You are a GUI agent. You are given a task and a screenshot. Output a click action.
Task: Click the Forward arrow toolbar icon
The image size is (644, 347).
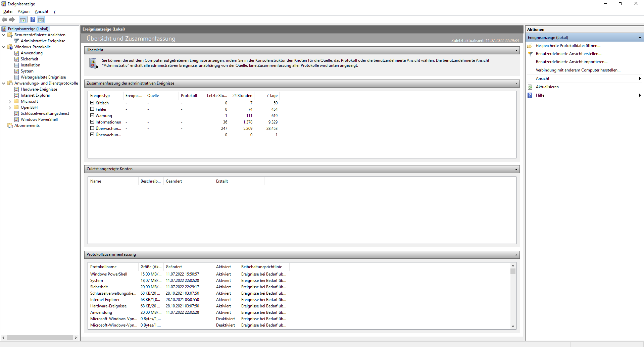(x=12, y=20)
